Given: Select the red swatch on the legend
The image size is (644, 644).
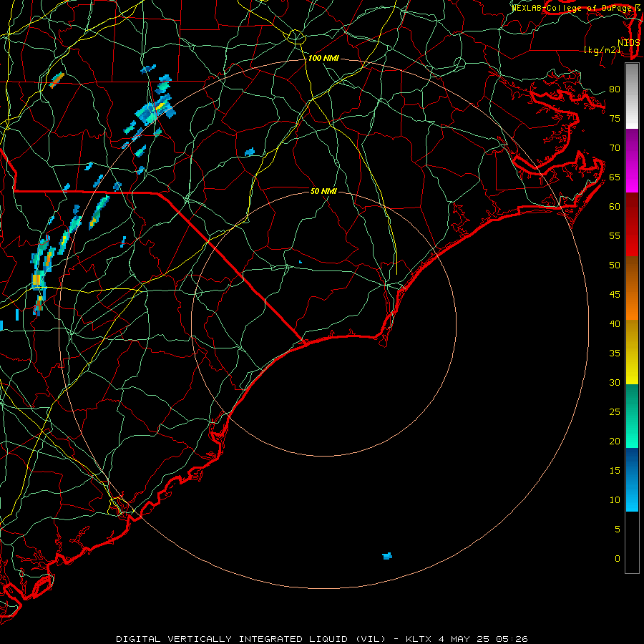Looking at the screenshot, I should [x=632, y=224].
